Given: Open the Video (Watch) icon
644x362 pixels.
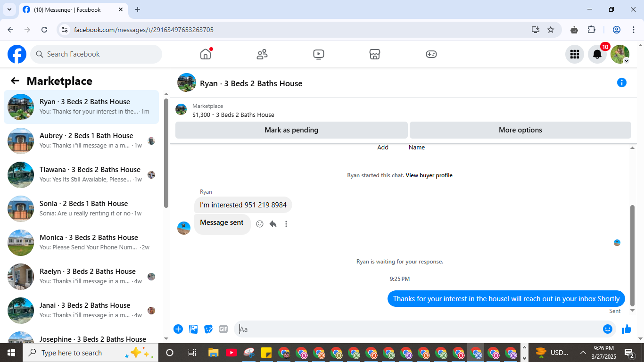Looking at the screenshot, I should [319, 54].
